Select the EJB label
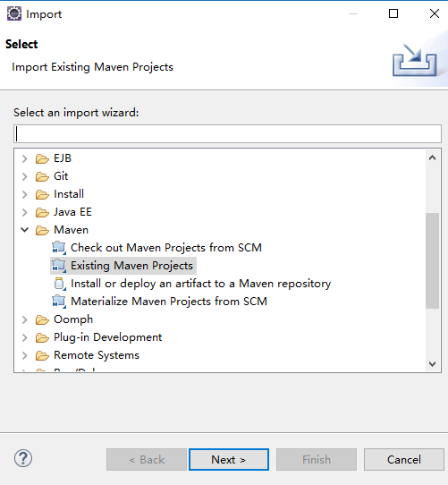The width and height of the screenshot is (448, 485). (x=63, y=158)
